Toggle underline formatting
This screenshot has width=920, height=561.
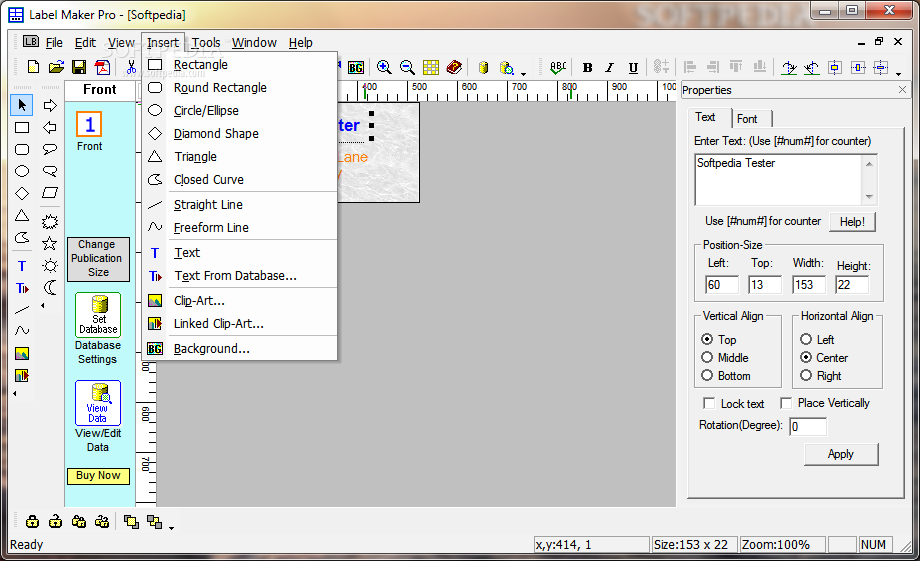[633, 67]
